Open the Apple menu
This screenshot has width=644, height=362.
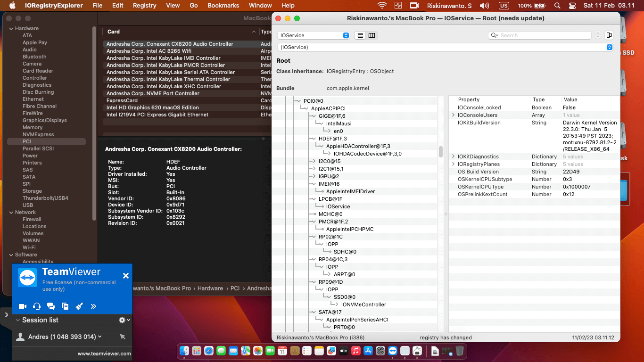click(13, 6)
